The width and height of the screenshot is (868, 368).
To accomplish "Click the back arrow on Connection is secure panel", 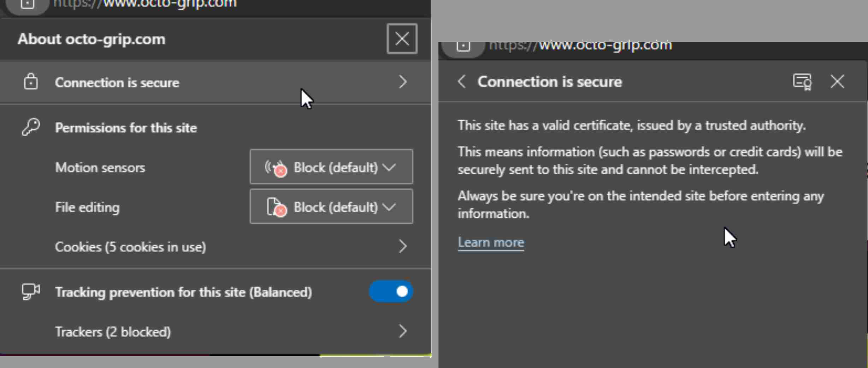I will (x=462, y=82).
